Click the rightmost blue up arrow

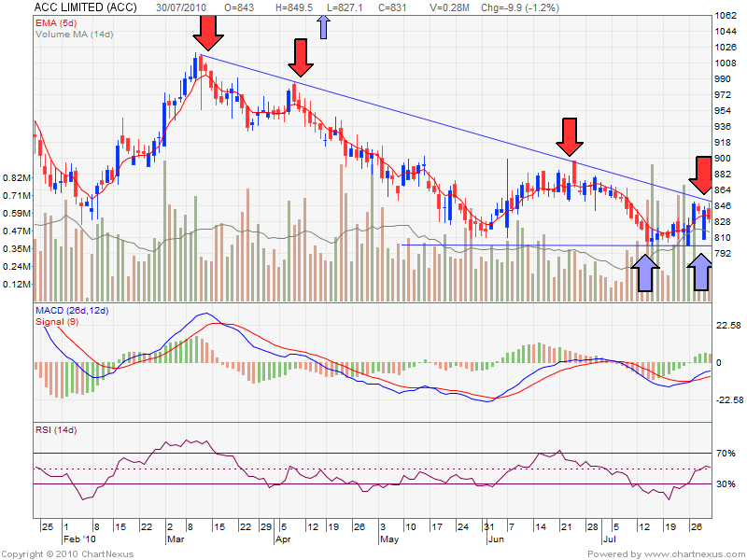click(698, 273)
